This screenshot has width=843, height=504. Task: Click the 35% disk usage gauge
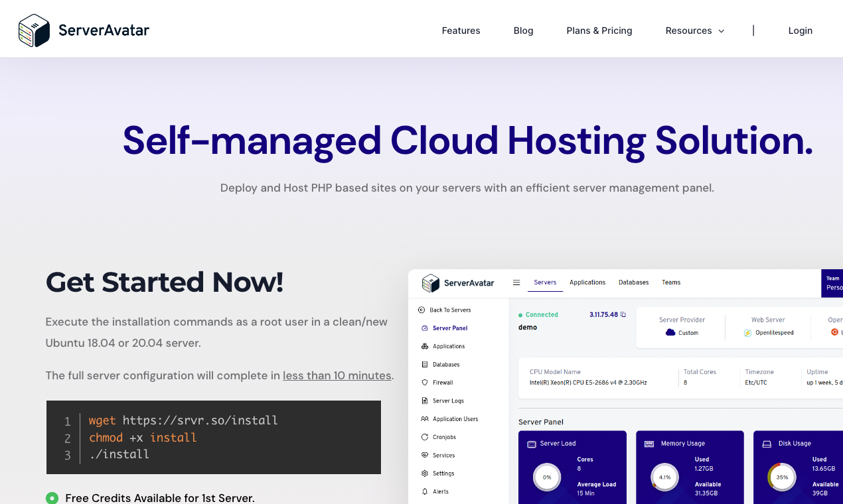782,477
